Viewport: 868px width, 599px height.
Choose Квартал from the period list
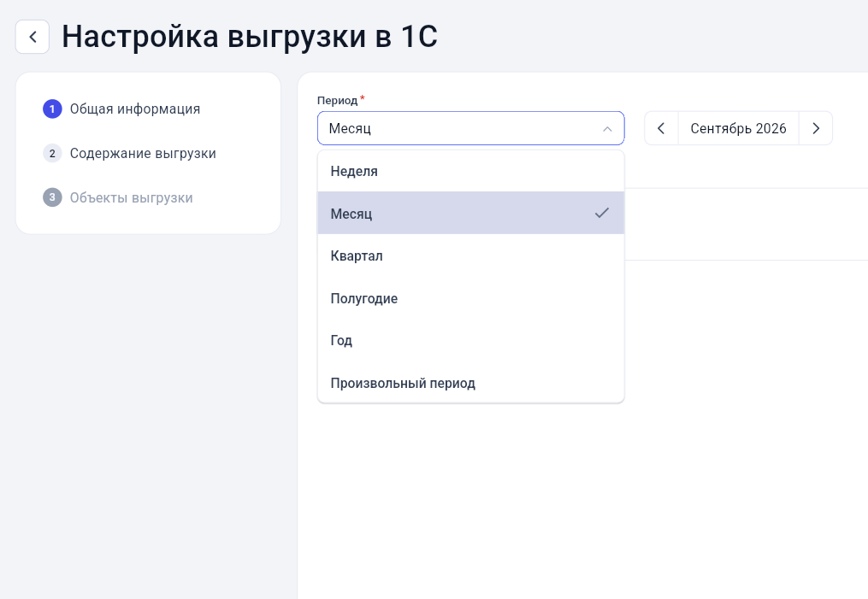pyautogui.click(x=470, y=255)
